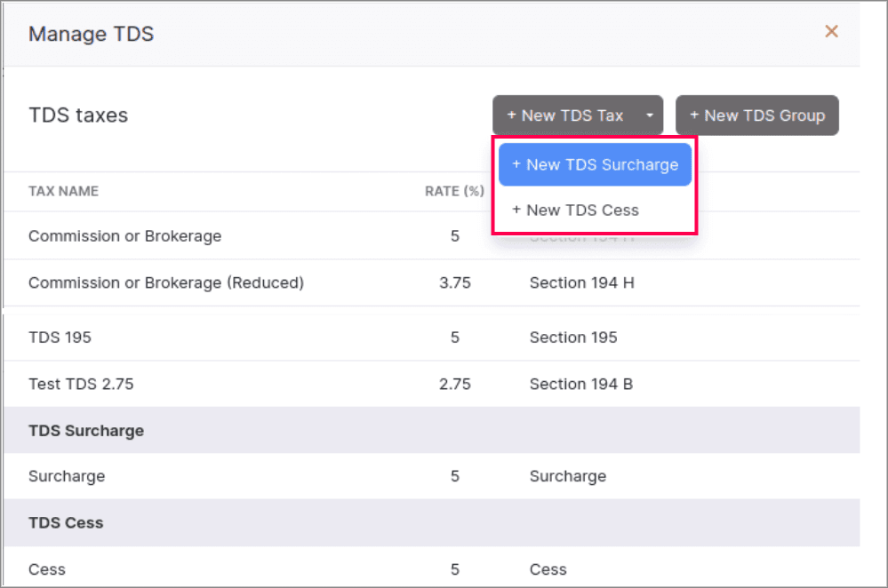Click Section 194 H in reduced row
The height and width of the screenshot is (588, 888).
click(x=581, y=283)
